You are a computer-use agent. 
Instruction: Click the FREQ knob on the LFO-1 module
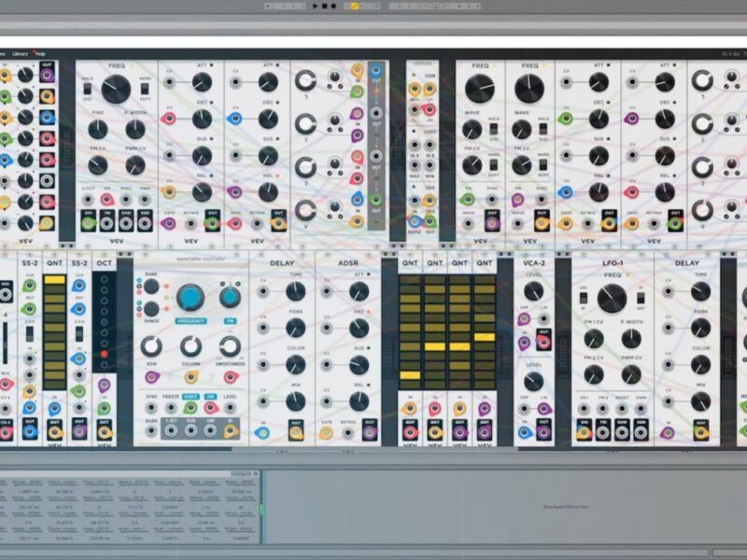pyautogui.click(x=613, y=298)
